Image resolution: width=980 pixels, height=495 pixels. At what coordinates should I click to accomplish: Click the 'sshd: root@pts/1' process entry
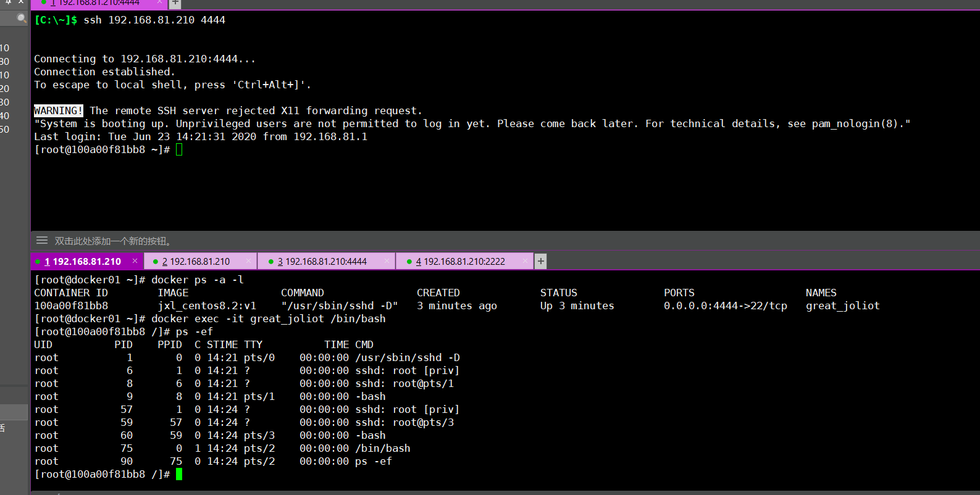tap(404, 383)
